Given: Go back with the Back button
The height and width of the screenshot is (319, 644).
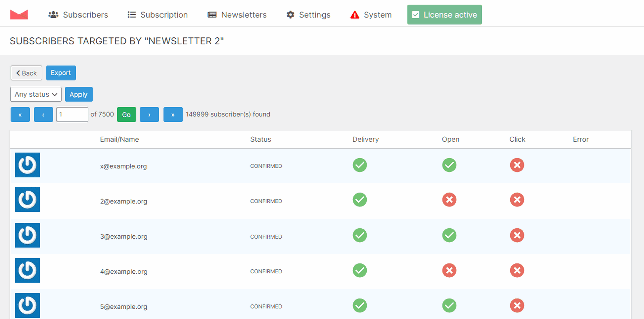Looking at the screenshot, I should click(26, 73).
